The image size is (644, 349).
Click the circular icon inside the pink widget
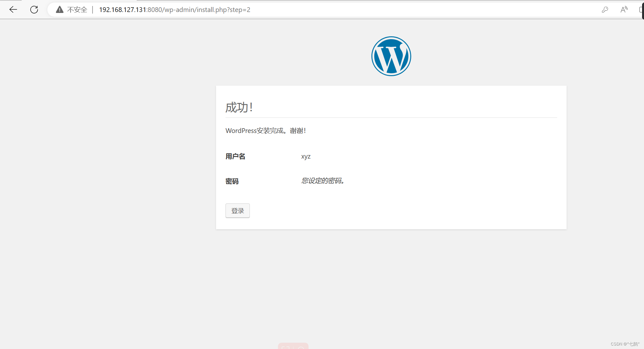pyautogui.click(x=301, y=347)
